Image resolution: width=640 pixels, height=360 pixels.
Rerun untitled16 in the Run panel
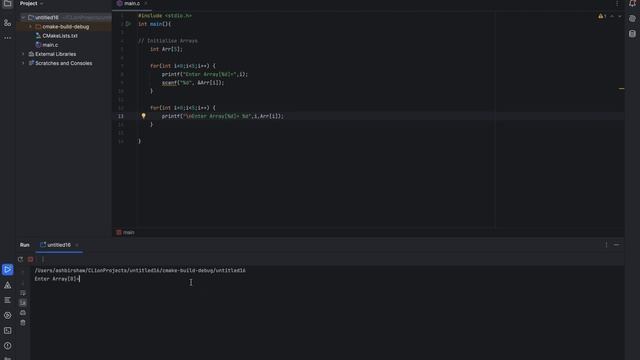(20, 259)
